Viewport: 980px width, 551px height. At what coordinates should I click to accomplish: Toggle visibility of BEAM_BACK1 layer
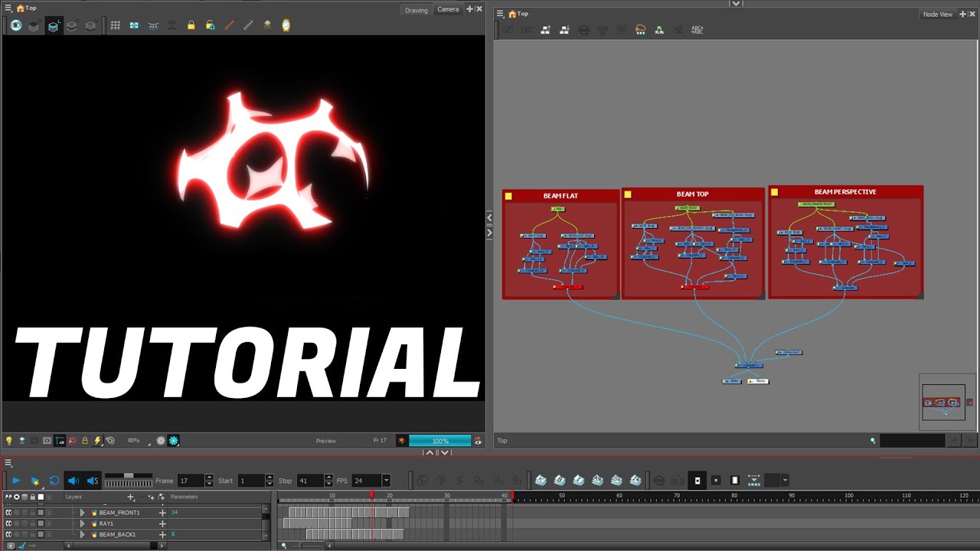tap(8, 534)
